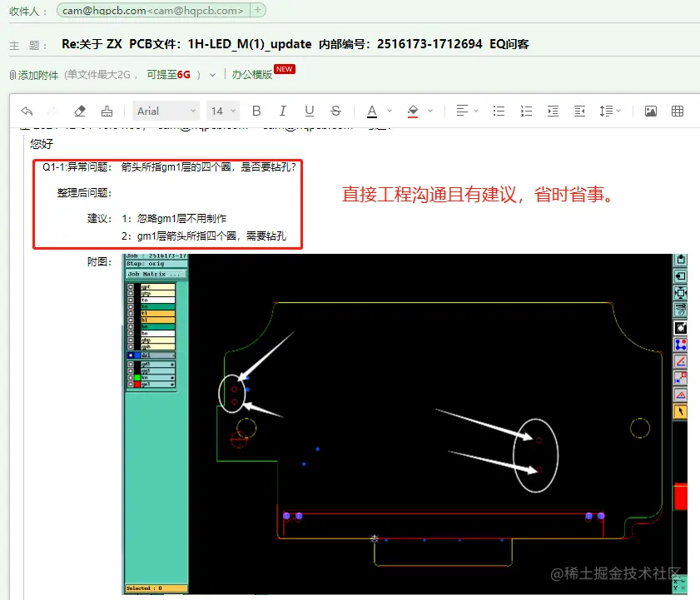The image size is (700, 600).
Task: Open the Arial font family dropdown
Action: tap(166, 112)
